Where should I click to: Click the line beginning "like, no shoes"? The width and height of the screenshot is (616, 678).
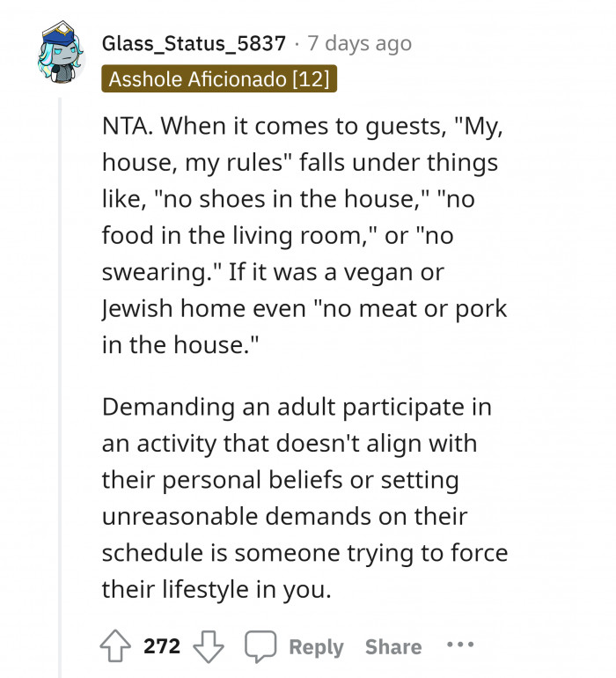(288, 199)
